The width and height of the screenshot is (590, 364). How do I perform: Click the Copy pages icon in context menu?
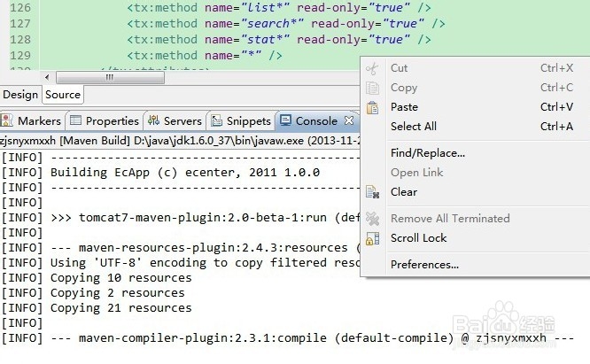click(372, 88)
